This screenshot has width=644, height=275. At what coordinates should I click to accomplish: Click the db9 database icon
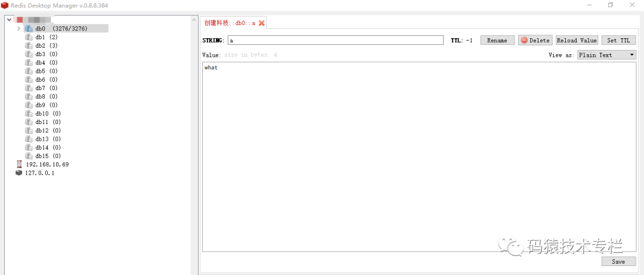pos(29,105)
